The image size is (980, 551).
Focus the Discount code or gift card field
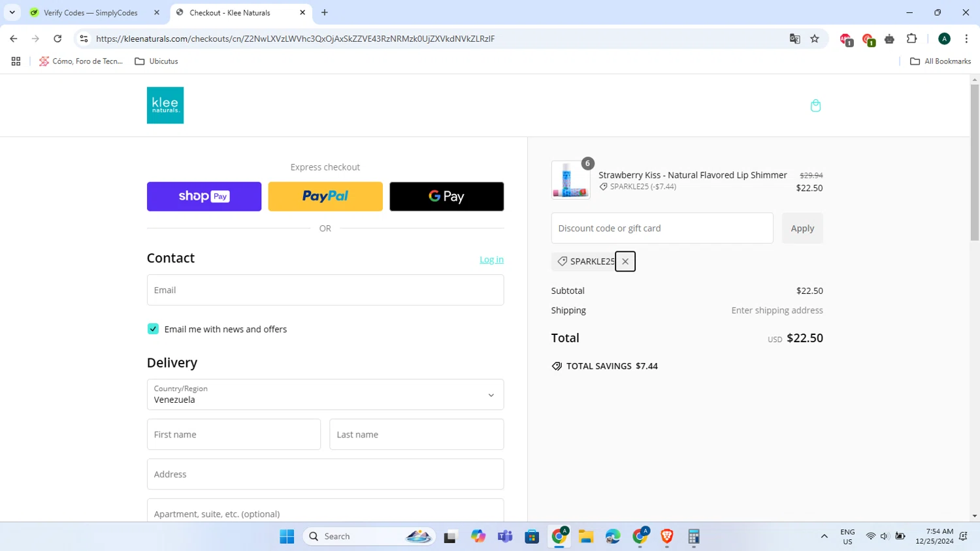tap(662, 228)
